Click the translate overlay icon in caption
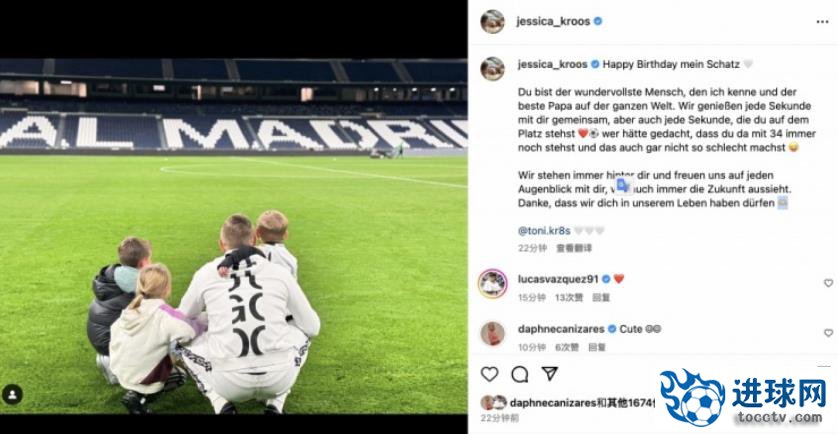This screenshot has width=838, height=434. 623,186
